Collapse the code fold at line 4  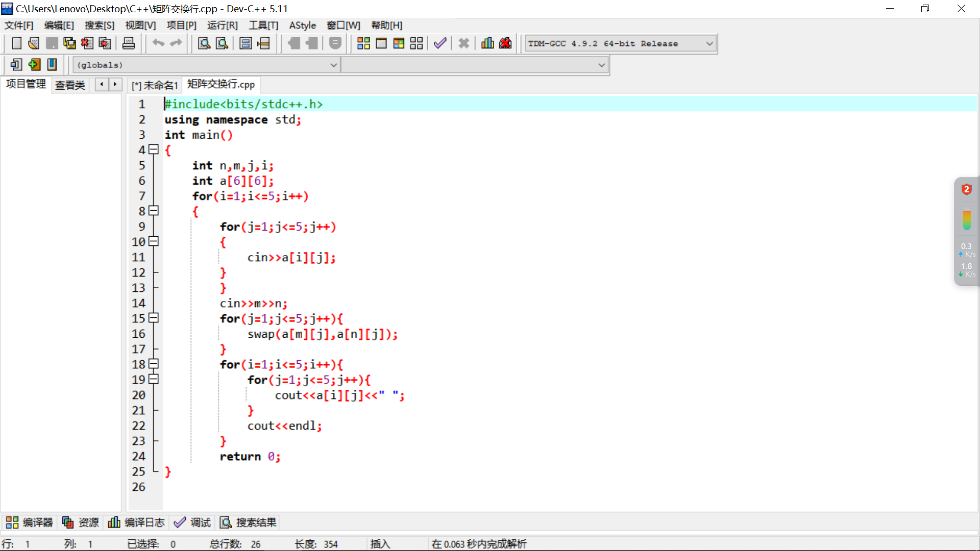click(x=154, y=149)
